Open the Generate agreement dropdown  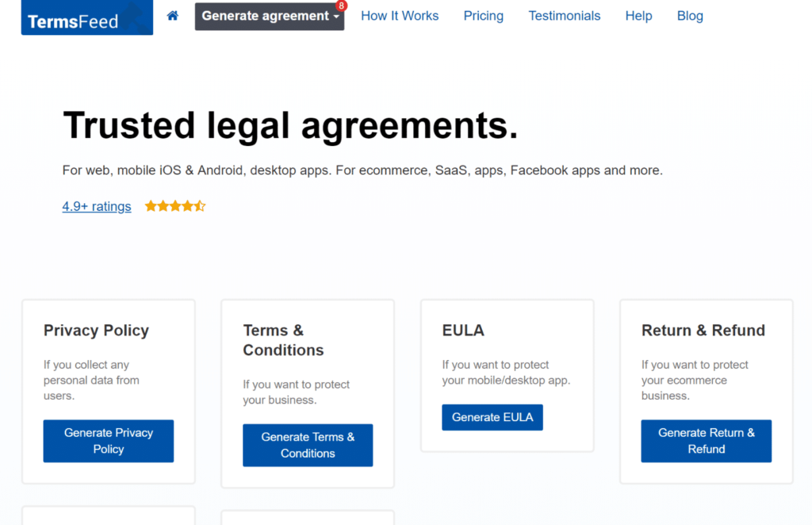pos(269,16)
